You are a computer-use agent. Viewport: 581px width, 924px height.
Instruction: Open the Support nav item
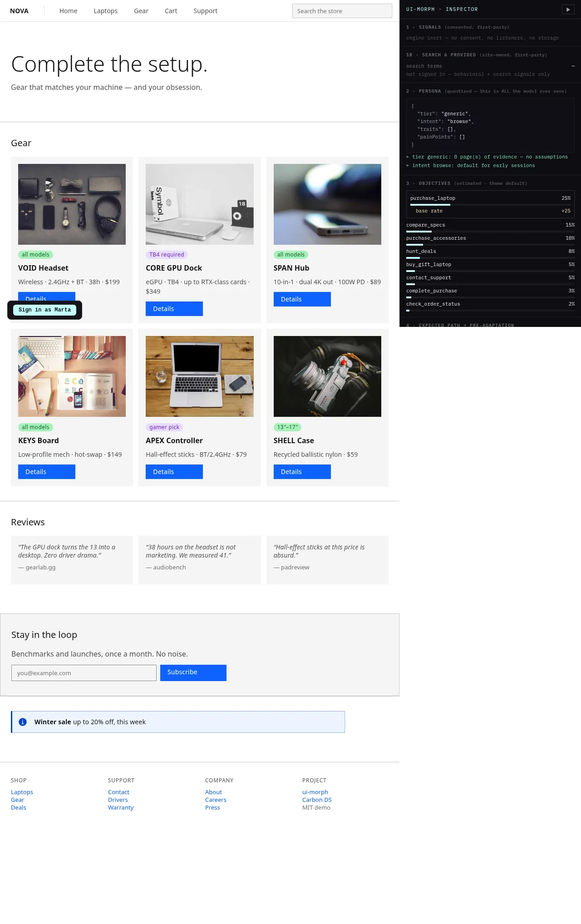(205, 11)
